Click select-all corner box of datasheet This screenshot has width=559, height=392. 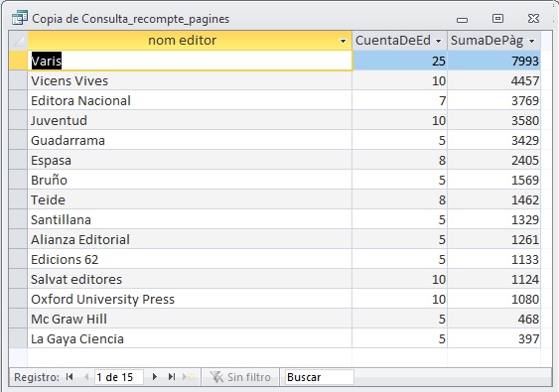18,41
